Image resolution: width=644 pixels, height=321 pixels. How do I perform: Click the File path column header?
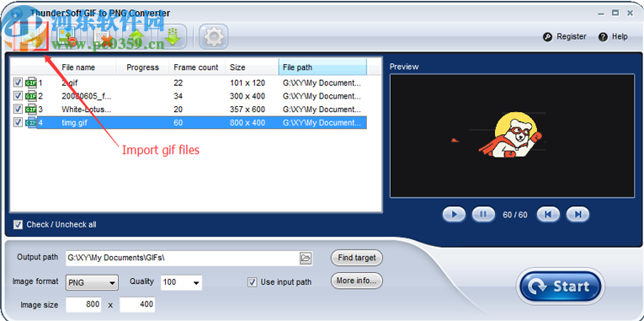pos(322,67)
